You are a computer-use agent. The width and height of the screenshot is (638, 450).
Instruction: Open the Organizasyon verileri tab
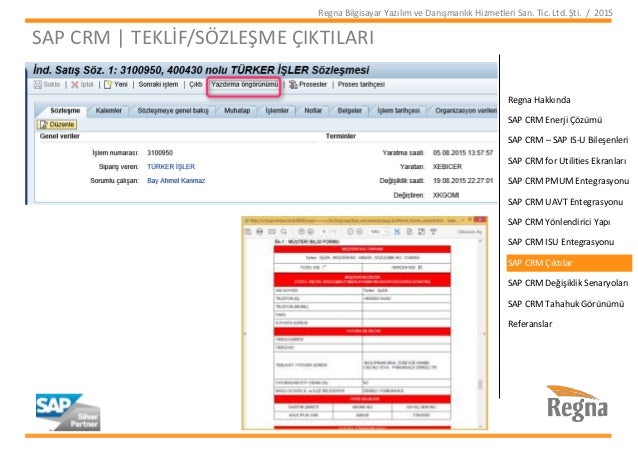click(465, 110)
